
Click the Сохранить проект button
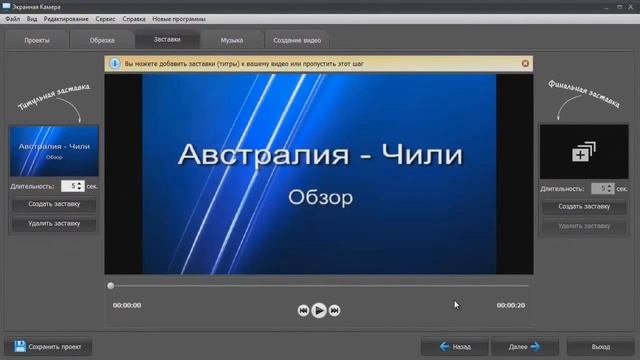tap(48, 347)
